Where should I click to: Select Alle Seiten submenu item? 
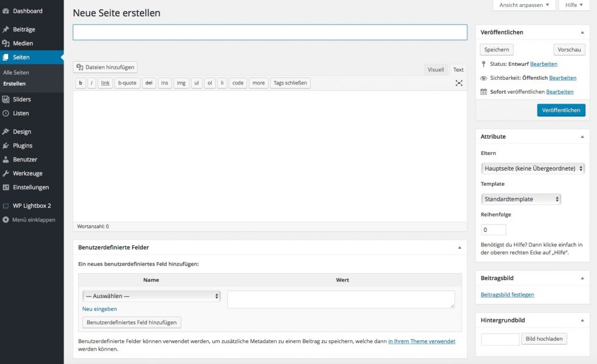(x=16, y=73)
